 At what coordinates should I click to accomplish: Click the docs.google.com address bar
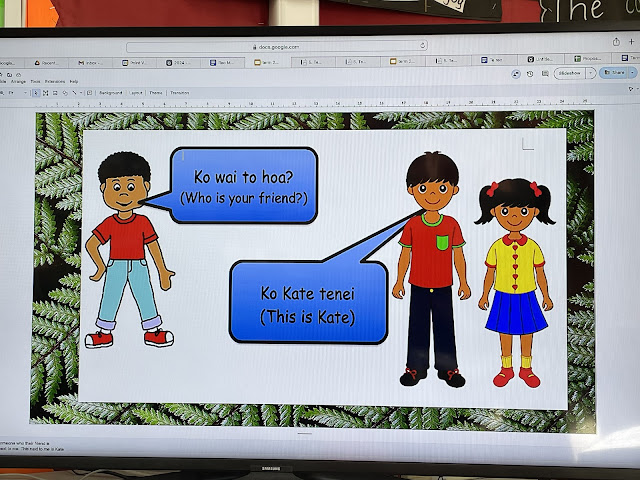(277, 47)
